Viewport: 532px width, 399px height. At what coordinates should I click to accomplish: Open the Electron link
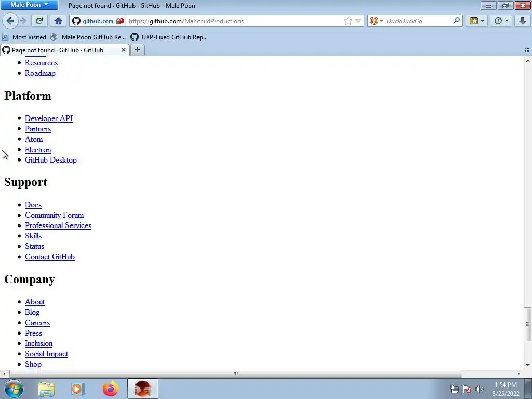[x=37, y=150]
